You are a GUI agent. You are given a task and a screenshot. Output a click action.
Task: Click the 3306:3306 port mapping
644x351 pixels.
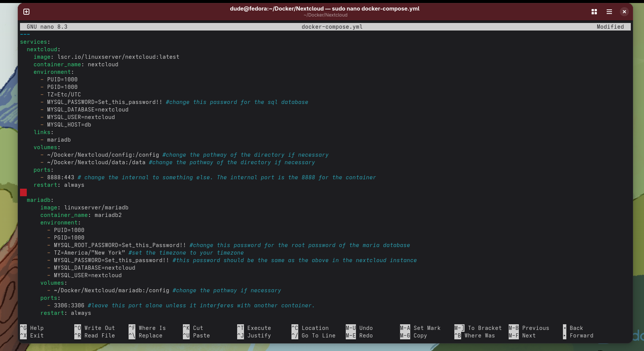(x=69, y=305)
